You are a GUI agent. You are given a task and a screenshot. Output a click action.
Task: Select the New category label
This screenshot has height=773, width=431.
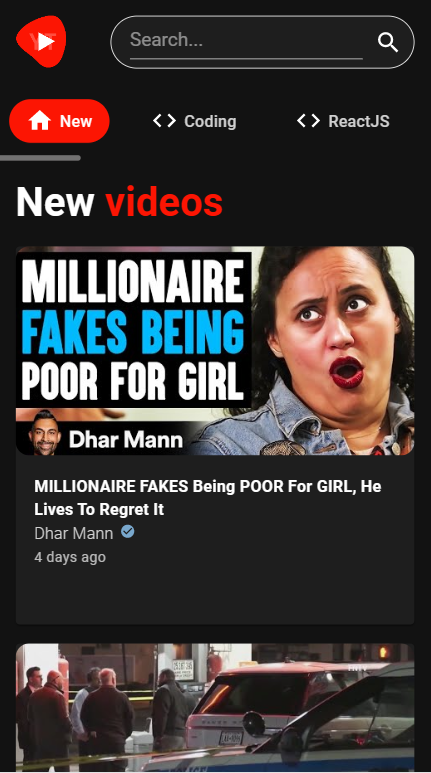click(76, 121)
